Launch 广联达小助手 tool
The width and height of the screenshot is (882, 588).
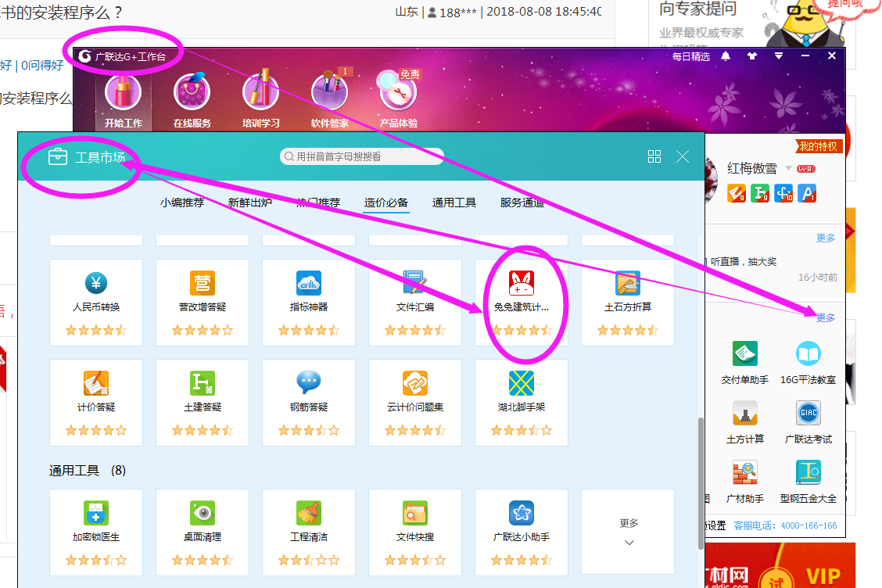tap(522, 532)
